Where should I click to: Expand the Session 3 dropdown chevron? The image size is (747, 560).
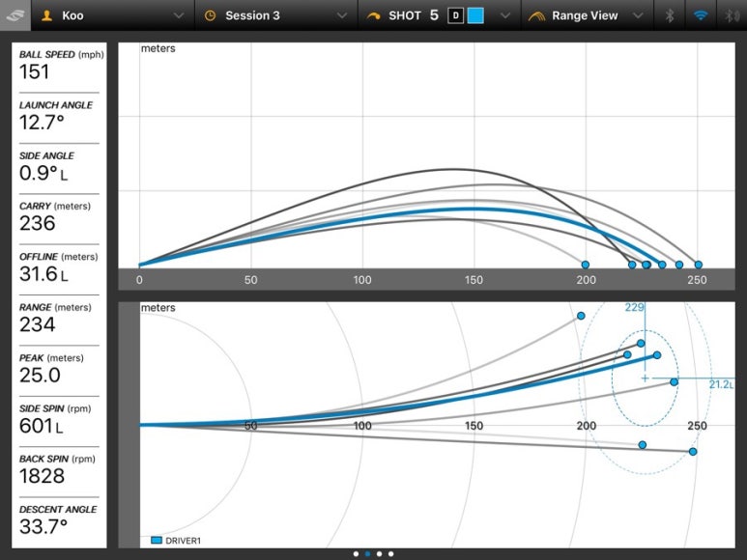(341, 15)
